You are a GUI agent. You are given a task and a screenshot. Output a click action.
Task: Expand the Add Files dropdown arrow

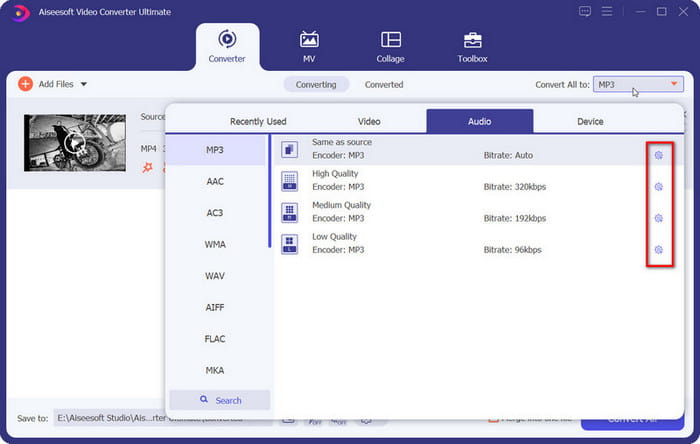84,85
